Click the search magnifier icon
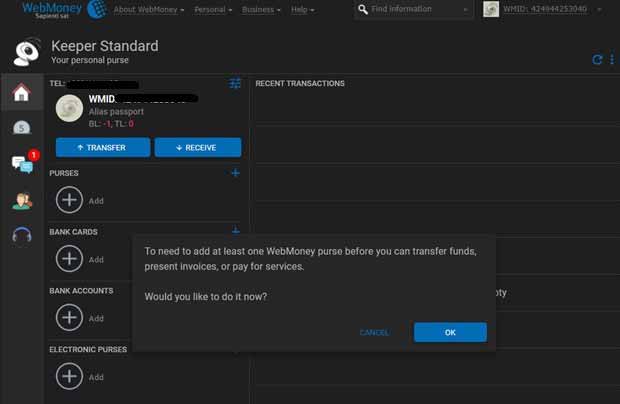This screenshot has height=404, width=620. [363, 9]
